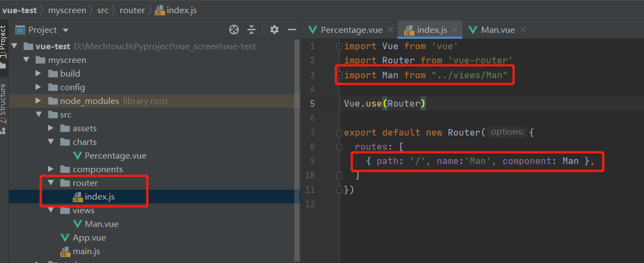Open main.js from the project tree

point(86,252)
